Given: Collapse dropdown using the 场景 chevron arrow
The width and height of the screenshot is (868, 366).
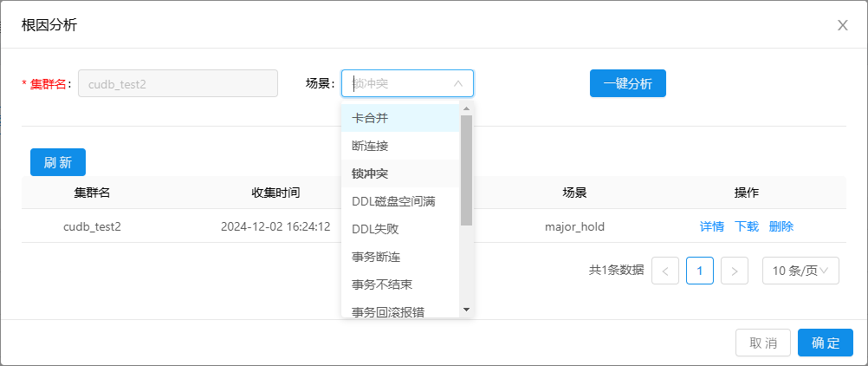Looking at the screenshot, I should coord(457,84).
